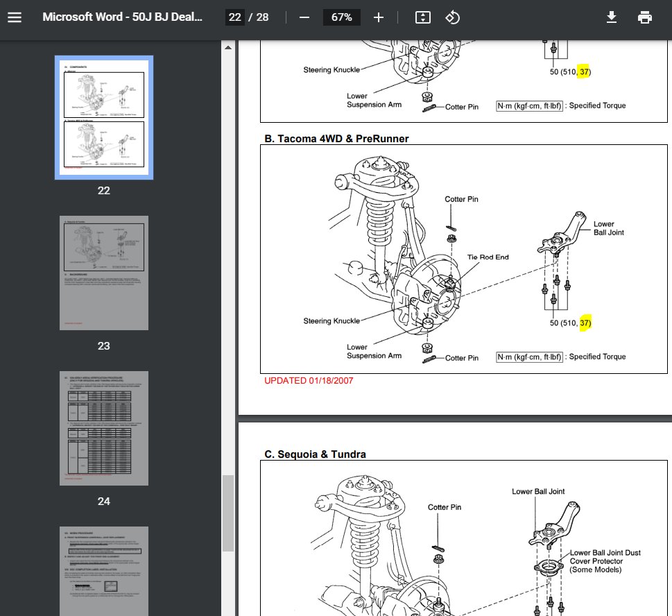
Task: Toggle the sidebar hamburger menu
Action: click(15, 17)
